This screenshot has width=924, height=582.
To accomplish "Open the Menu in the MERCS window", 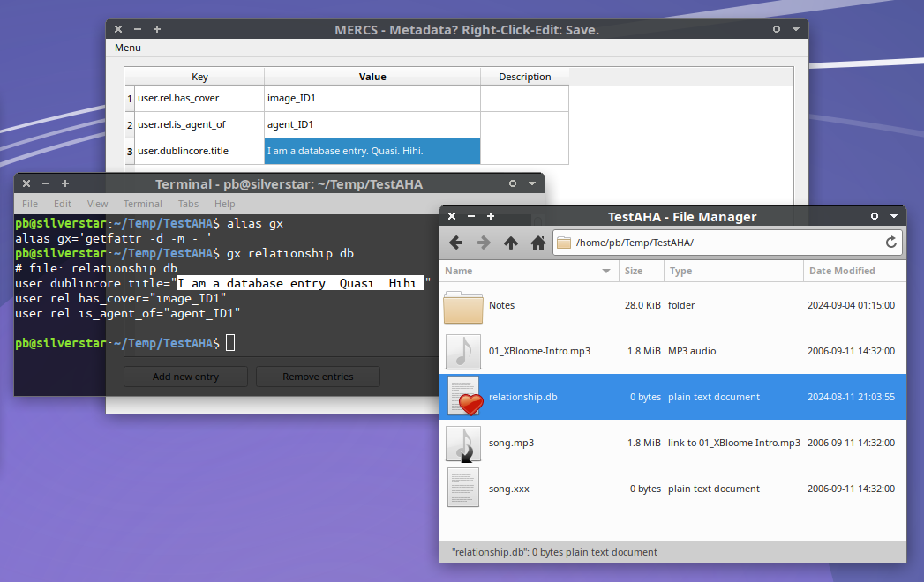I will point(128,48).
